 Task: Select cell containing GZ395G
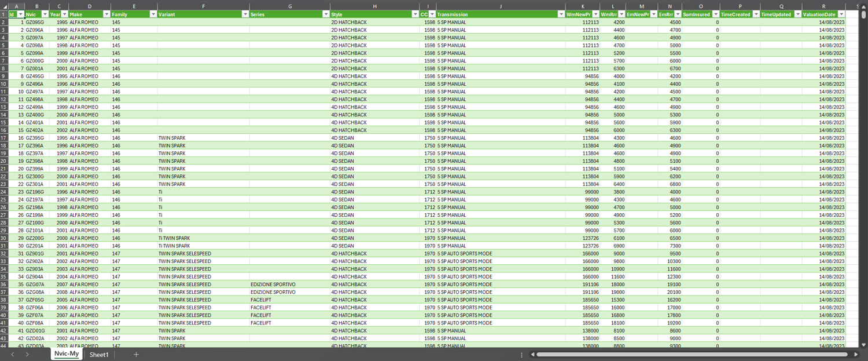point(36,138)
